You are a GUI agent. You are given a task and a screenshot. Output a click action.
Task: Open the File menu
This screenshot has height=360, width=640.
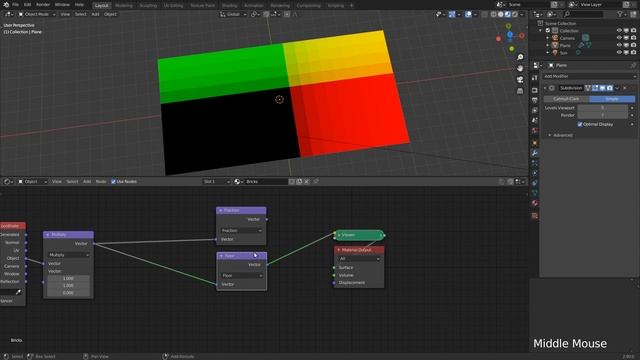coord(16,5)
